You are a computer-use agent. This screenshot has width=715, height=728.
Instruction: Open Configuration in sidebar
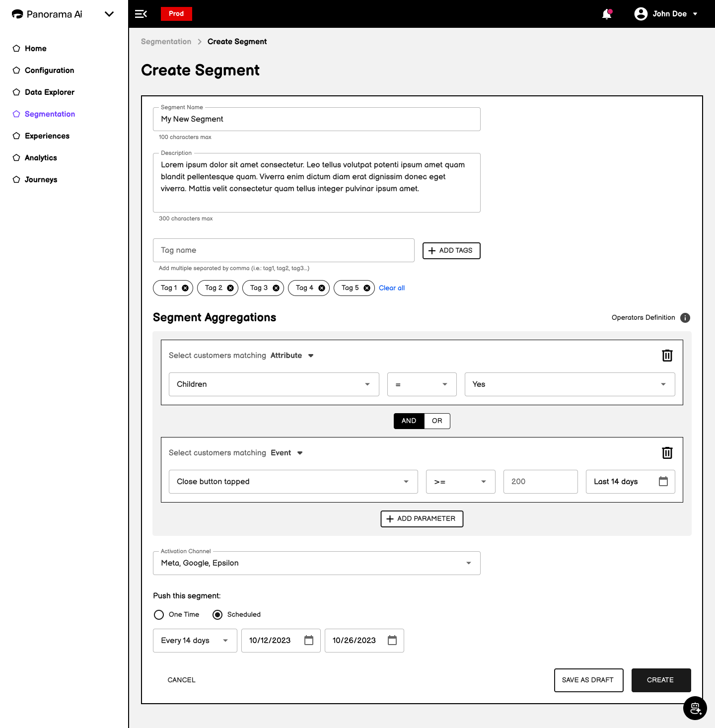point(50,71)
